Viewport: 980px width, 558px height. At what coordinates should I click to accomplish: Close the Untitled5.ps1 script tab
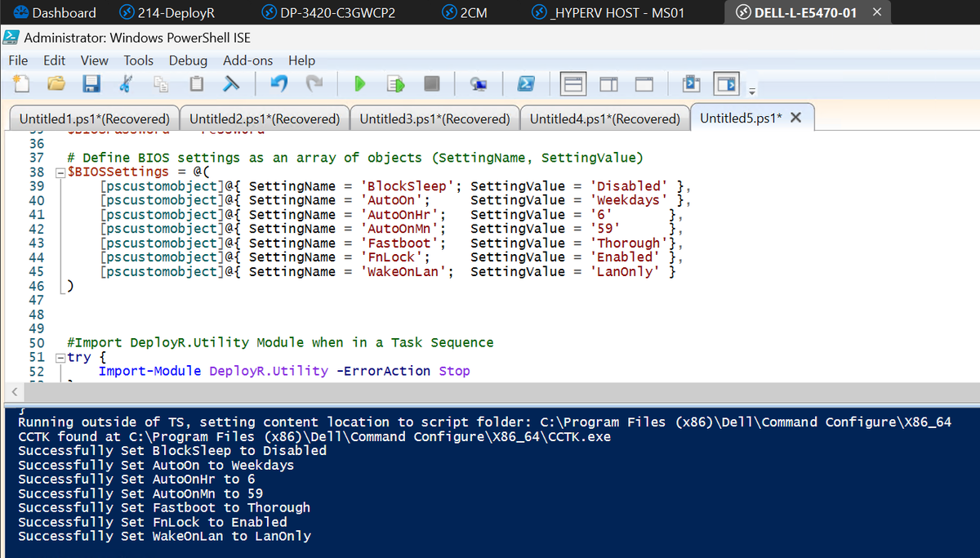796,118
